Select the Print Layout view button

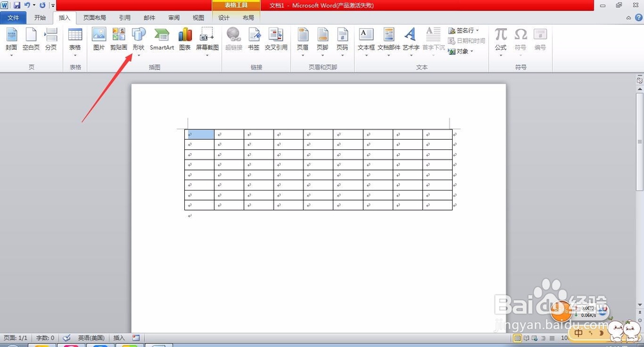pyautogui.click(x=518, y=339)
